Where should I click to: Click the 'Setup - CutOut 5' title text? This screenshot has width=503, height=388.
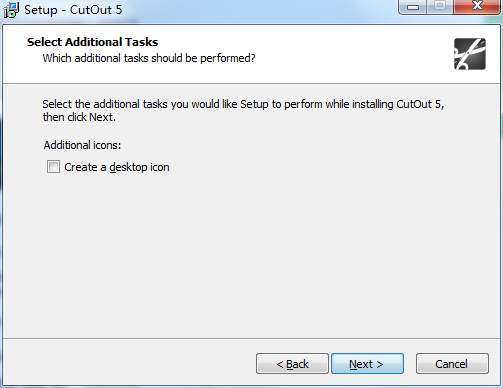click(73, 10)
